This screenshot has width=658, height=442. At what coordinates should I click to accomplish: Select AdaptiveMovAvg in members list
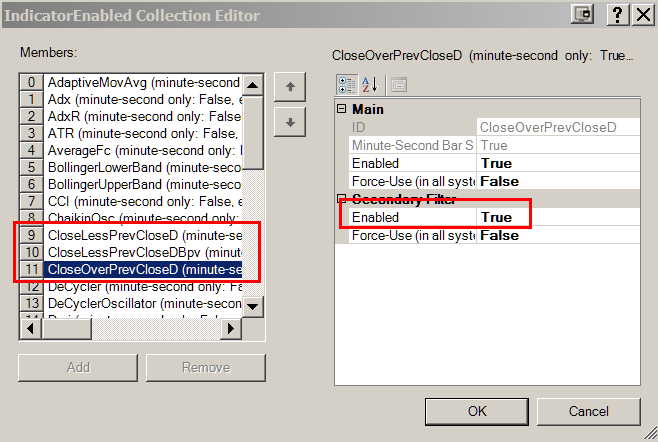pos(143,82)
